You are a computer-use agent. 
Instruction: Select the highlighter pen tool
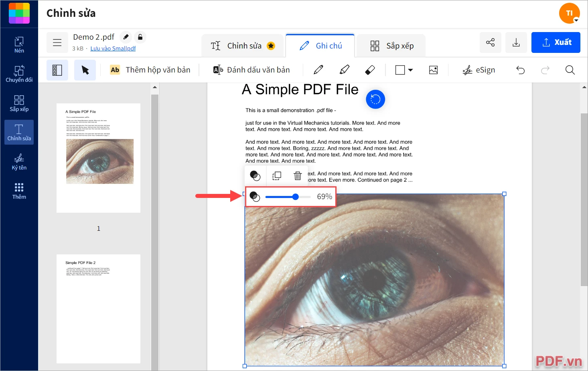pyautogui.click(x=345, y=70)
